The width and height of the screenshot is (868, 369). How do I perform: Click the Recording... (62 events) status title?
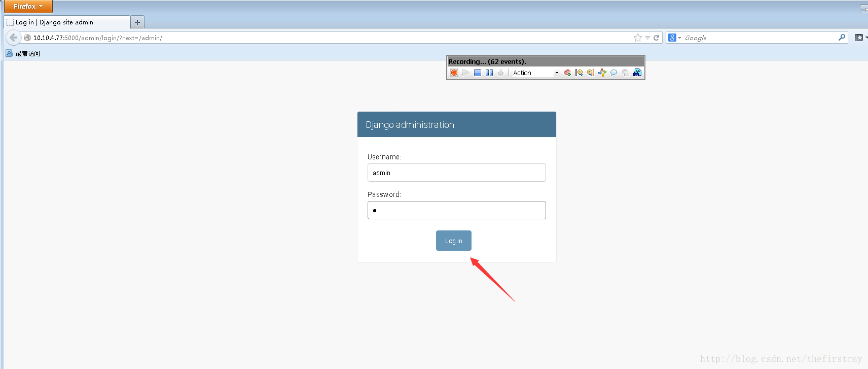[x=487, y=61]
